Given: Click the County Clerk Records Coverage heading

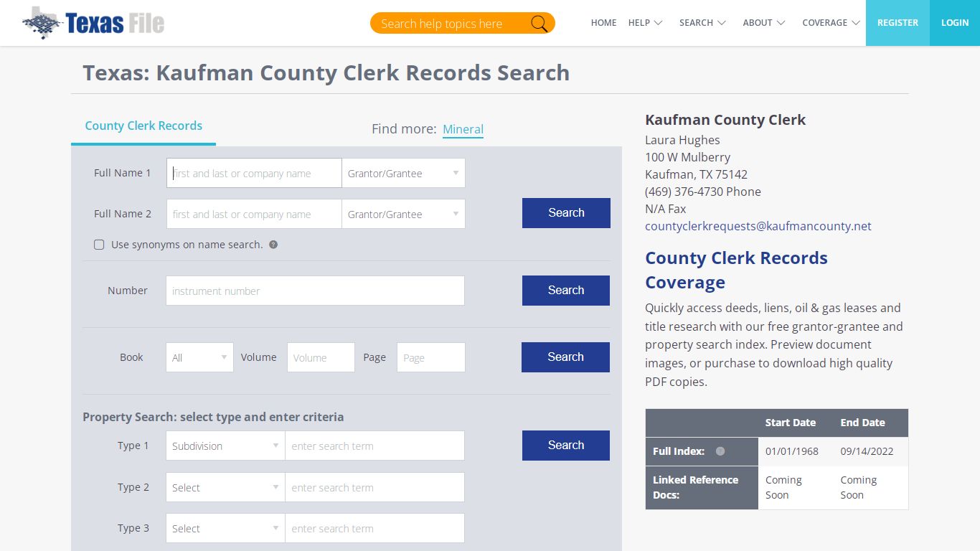Looking at the screenshot, I should coord(736,270).
